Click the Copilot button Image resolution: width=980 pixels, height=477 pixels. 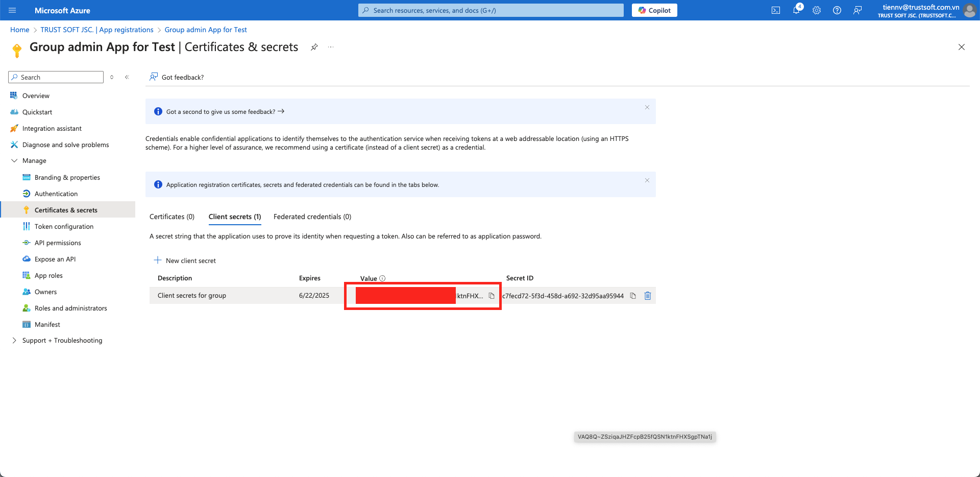(654, 10)
